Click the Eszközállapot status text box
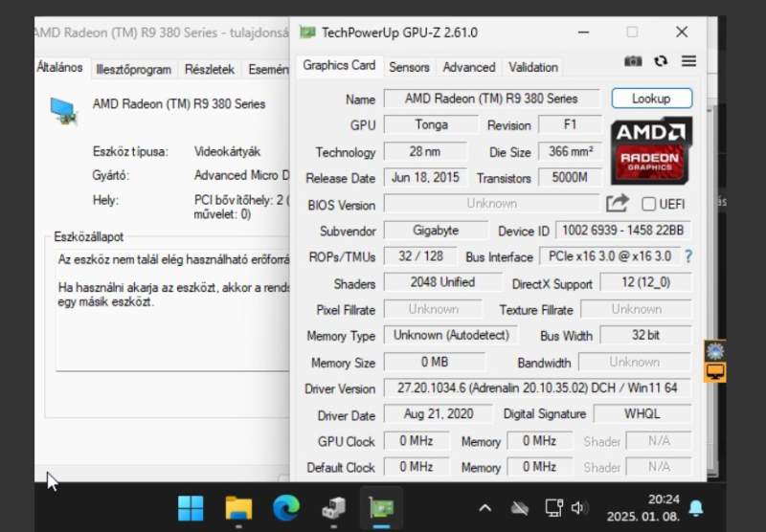The image size is (766, 532). tap(173, 310)
